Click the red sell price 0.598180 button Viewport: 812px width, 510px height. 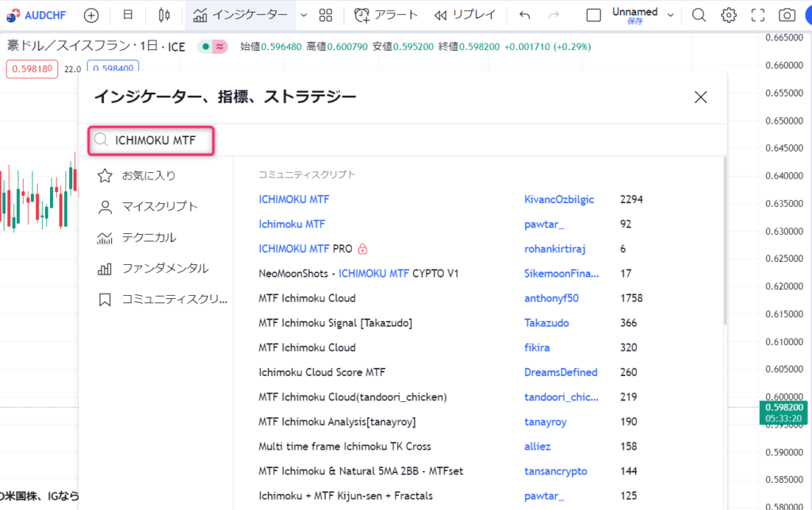pyautogui.click(x=32, y=69)
